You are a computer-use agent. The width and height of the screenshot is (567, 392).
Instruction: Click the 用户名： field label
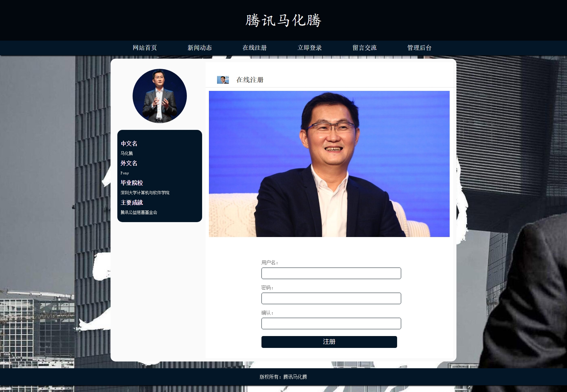tap(270, 262)
